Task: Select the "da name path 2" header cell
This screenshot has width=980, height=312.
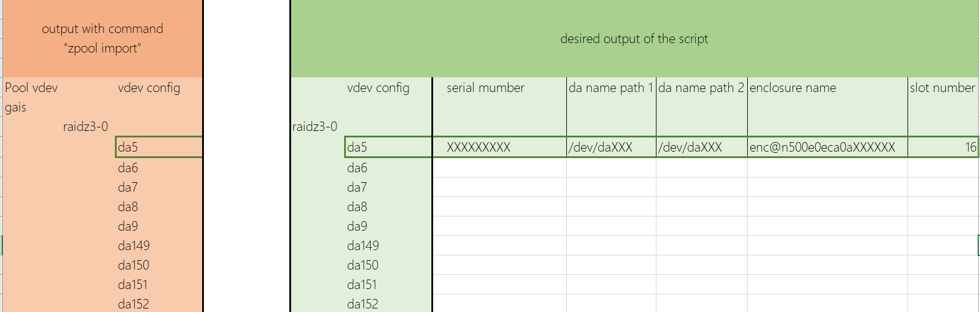Action: pyautogui.click(x=701, y=88)
